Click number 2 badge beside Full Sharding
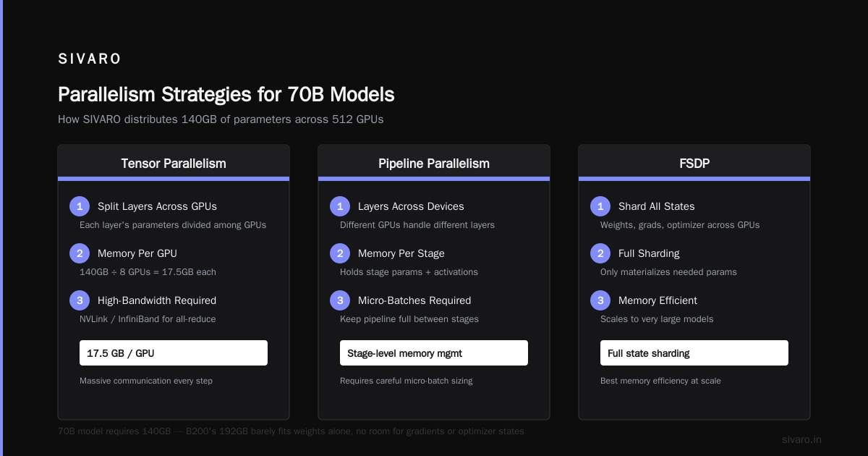Image resolution: width=868 pixels, height=456 pixels. point(600,253)
